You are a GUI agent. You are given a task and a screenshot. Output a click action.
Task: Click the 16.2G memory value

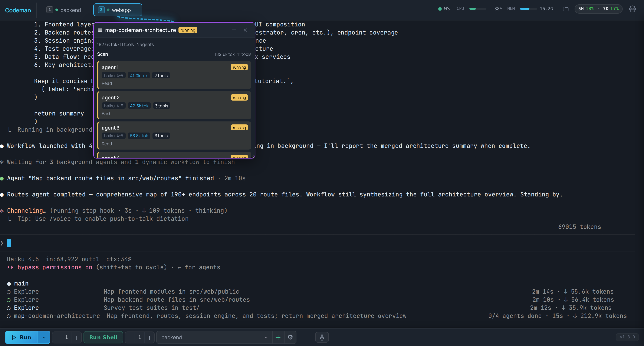546,9
